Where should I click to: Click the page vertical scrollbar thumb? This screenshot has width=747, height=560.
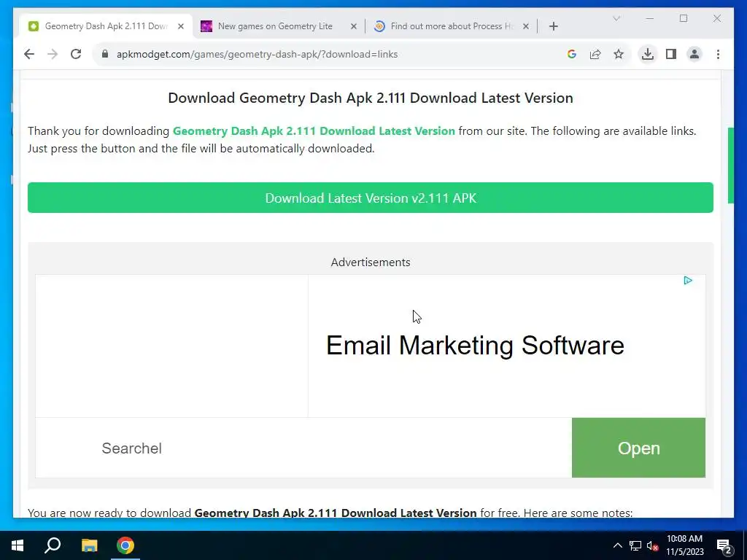click(x=731, y=166)
